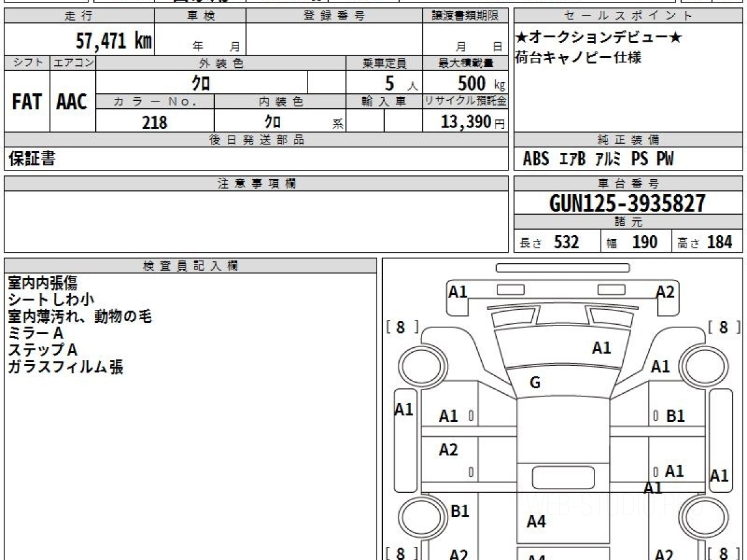Screen dimensions: 747x560
Task: Select the 室内薄汚れ、動物の毛 note
Action: tap(80, 317)
